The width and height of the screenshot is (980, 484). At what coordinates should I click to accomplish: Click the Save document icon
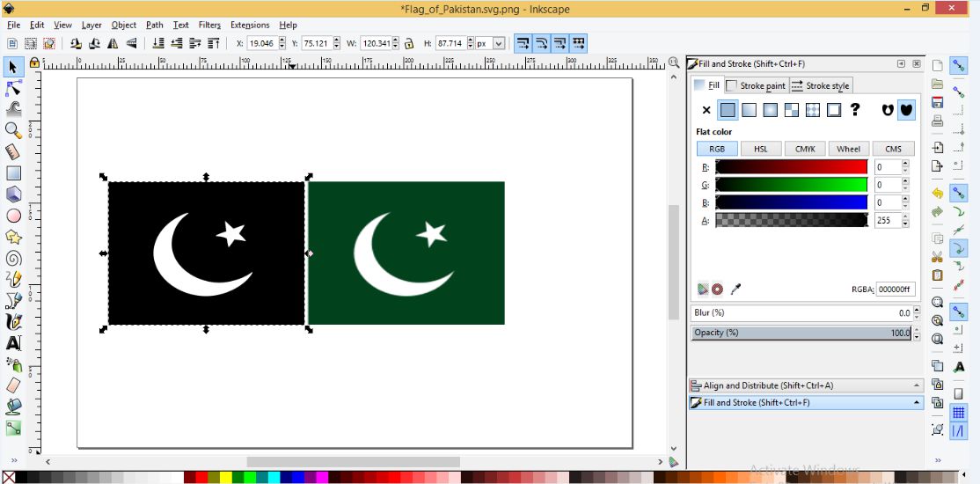(937, 103)
